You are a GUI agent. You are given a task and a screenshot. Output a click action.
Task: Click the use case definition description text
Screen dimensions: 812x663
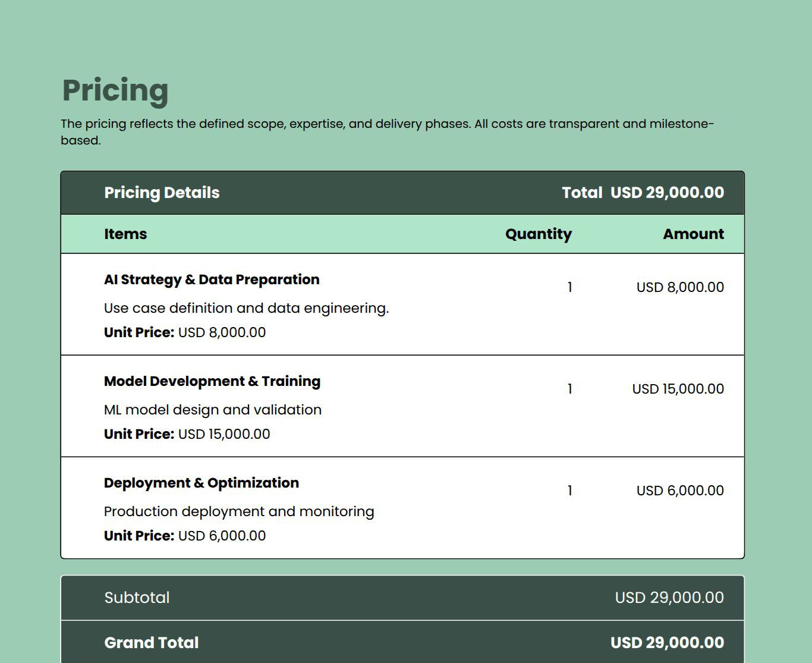pos(246,308)
